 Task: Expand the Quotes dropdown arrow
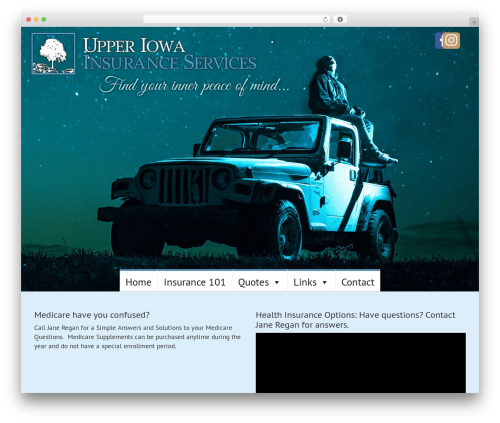pos(277,283)
